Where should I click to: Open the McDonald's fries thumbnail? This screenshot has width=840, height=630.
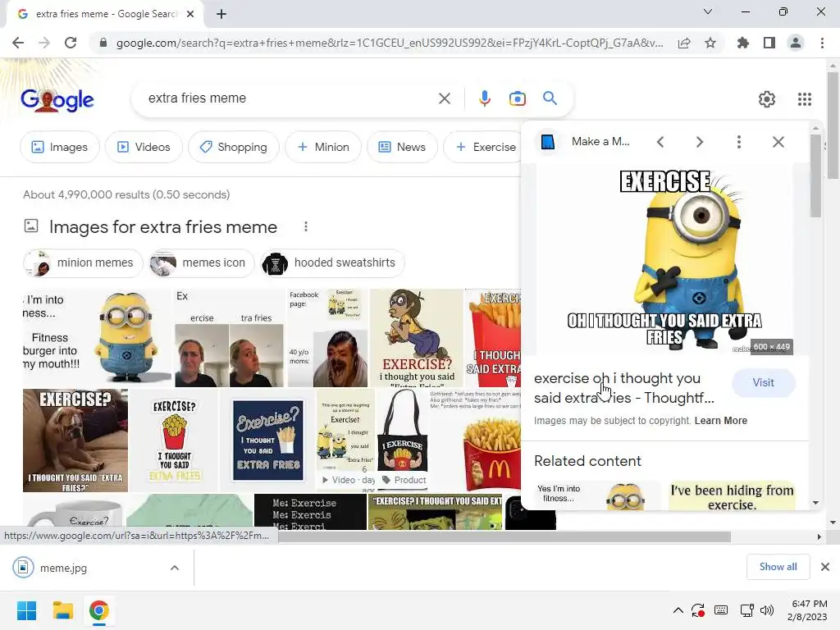point(475,441)
